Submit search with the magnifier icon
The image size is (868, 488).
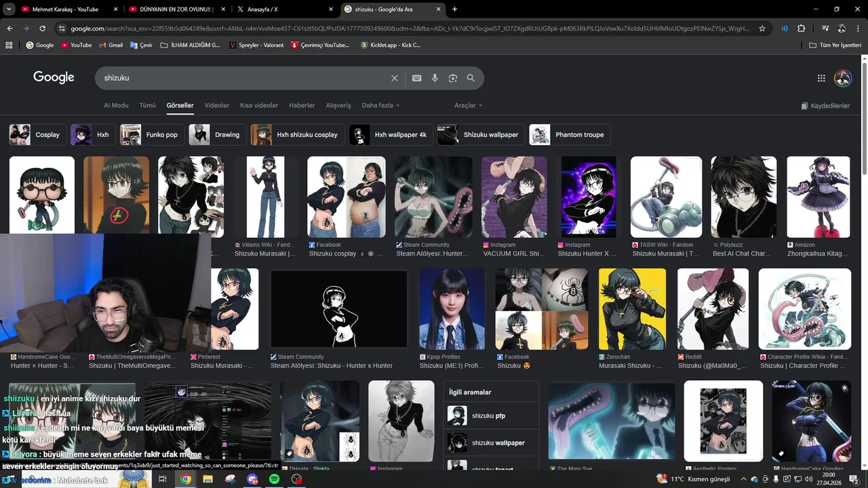click(471, 78)
